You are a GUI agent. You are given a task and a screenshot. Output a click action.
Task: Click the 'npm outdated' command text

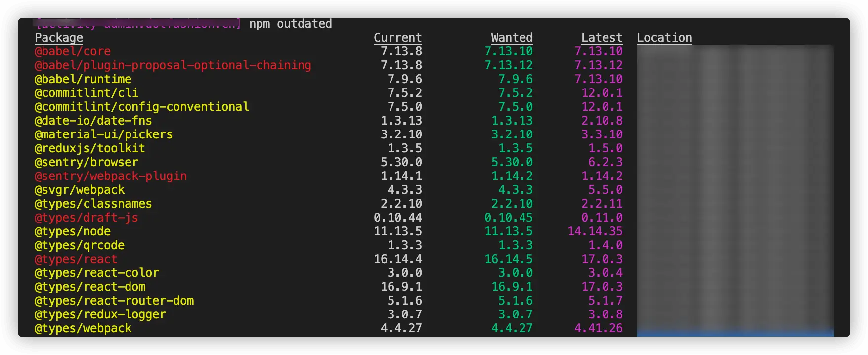pyautogui.click(x=291, y=24)
